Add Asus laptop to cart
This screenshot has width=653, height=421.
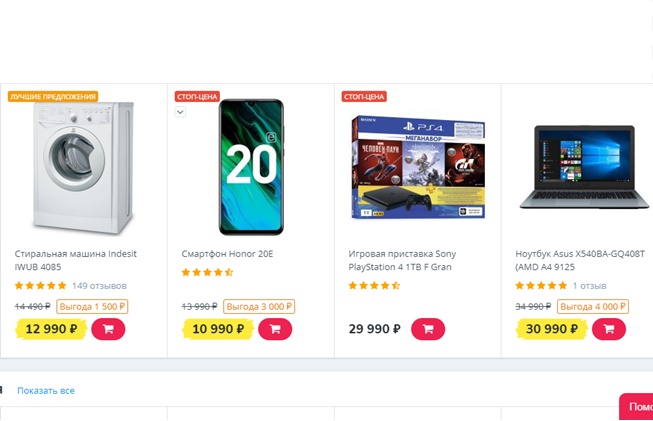pos(609,328)
